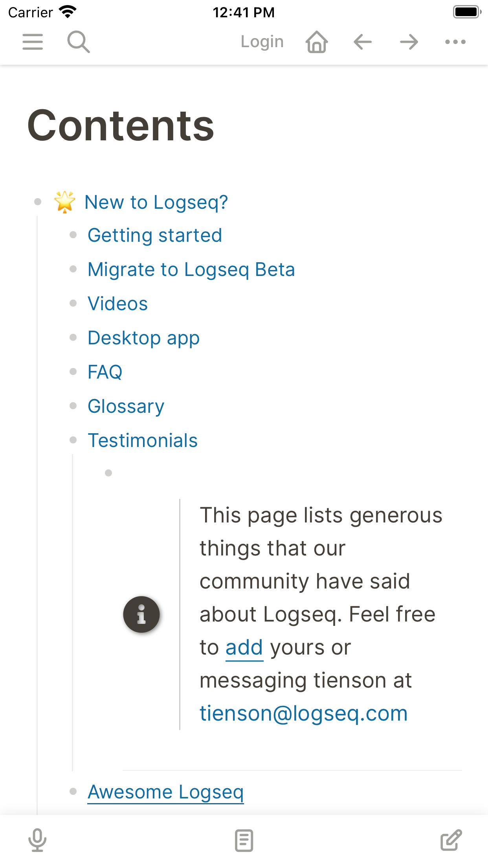Open the three-dot more options menu
This screenshot has width=488, height=868.
[455, 42]
